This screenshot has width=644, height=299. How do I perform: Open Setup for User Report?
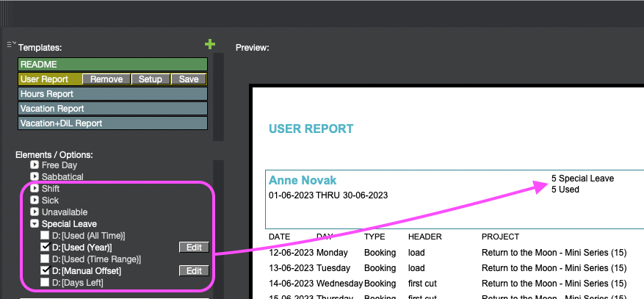(151, 79)
